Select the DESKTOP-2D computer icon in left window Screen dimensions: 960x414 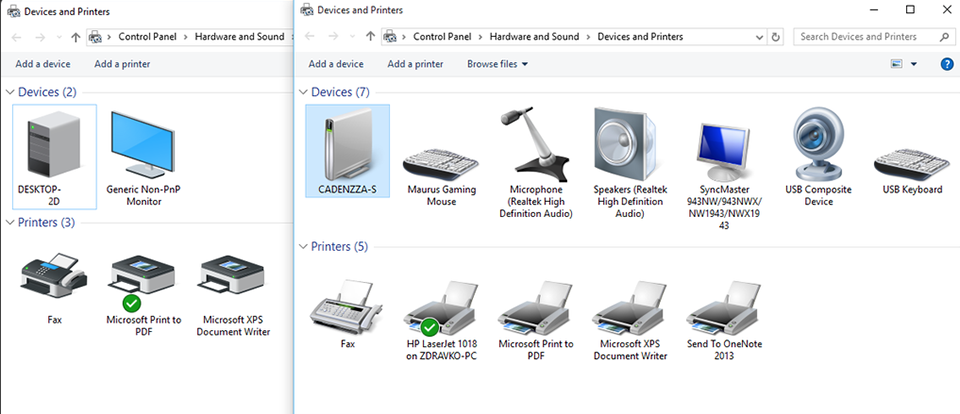pos(54,156)
